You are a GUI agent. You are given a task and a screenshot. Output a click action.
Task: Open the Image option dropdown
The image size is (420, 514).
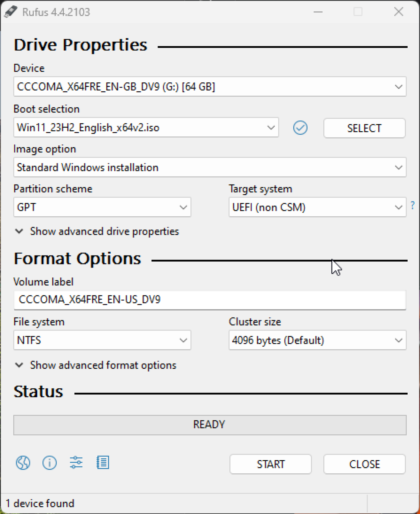pyautogui.click(x=210, y=167)
